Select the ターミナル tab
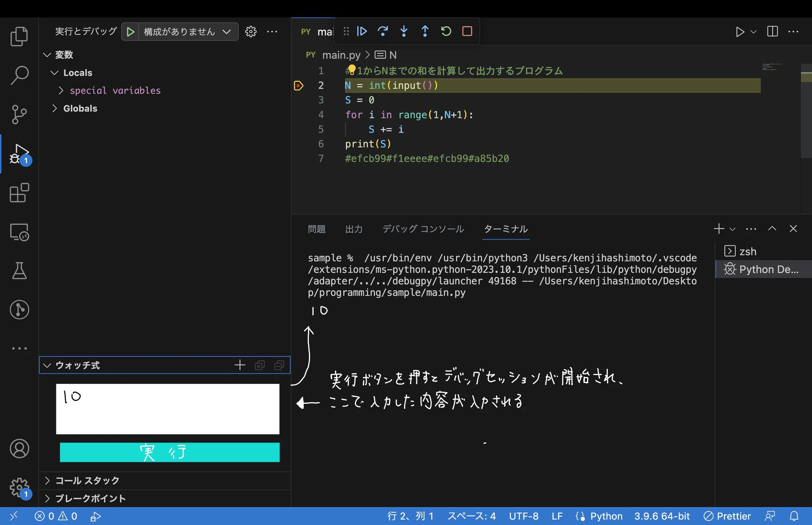812x525 pixels. tap(506, 229)
